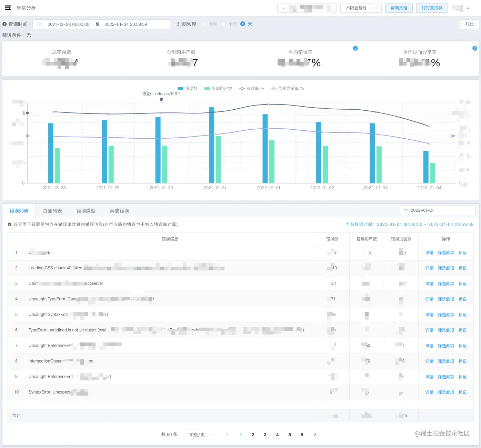Click 标记 for row 9
The width and height of the screenshot is (481, 448).
[462, 377]
